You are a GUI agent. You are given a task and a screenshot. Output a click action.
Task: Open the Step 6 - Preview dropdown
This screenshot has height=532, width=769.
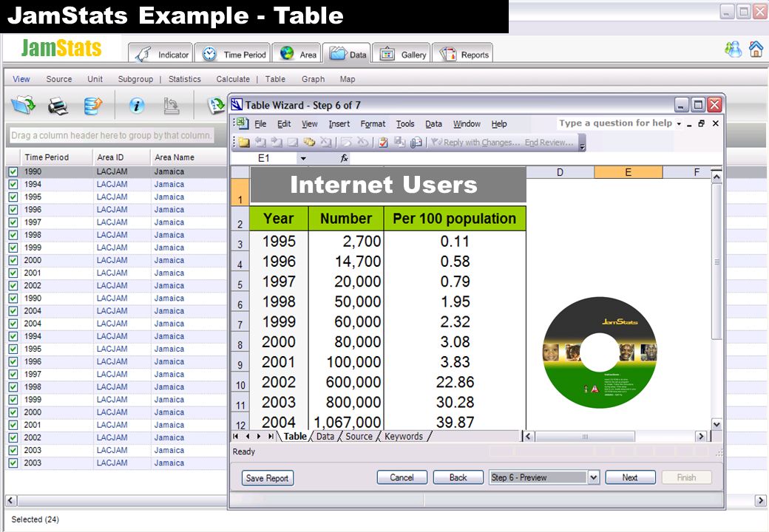[594, 477]
